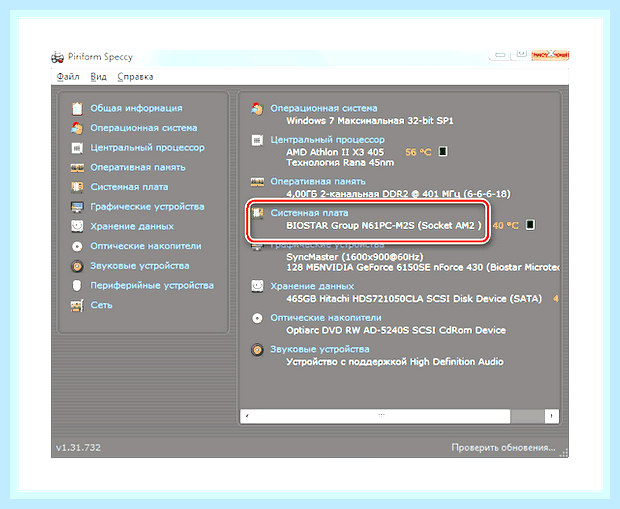
Task: Click the Звуковые устройства icon in summary panel
Action: point(257,350)
